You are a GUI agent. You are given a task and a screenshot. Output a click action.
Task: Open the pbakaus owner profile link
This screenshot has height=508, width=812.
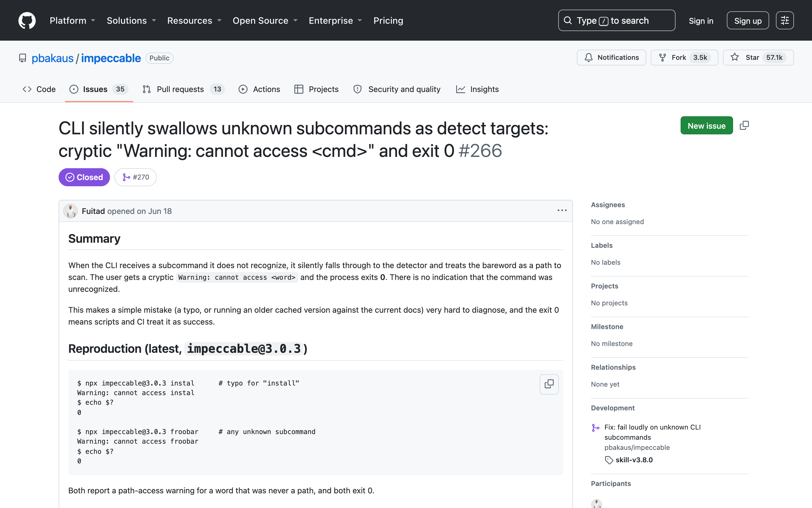click(52, 58)
